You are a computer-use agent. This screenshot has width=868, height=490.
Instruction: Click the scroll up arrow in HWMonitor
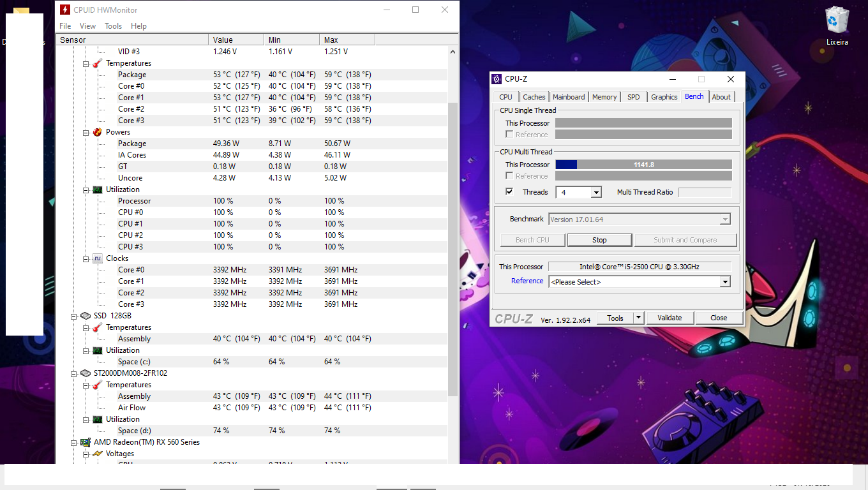click(453, 52)
